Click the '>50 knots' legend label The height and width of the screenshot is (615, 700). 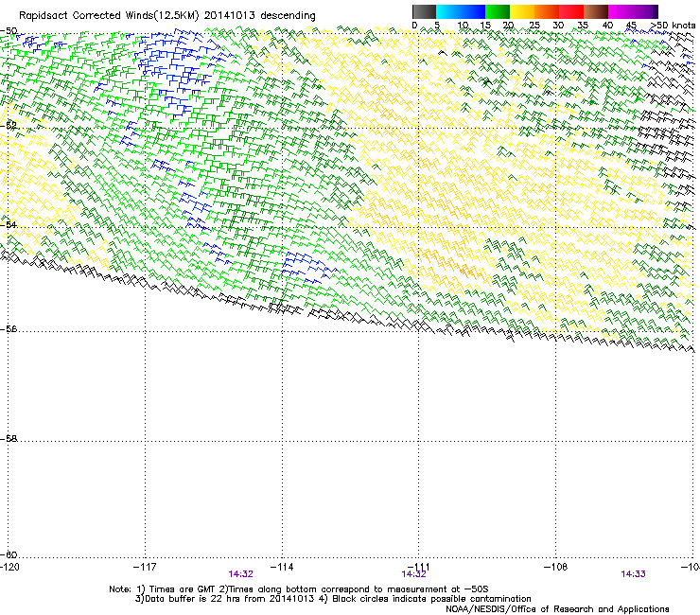coord(673,26)
